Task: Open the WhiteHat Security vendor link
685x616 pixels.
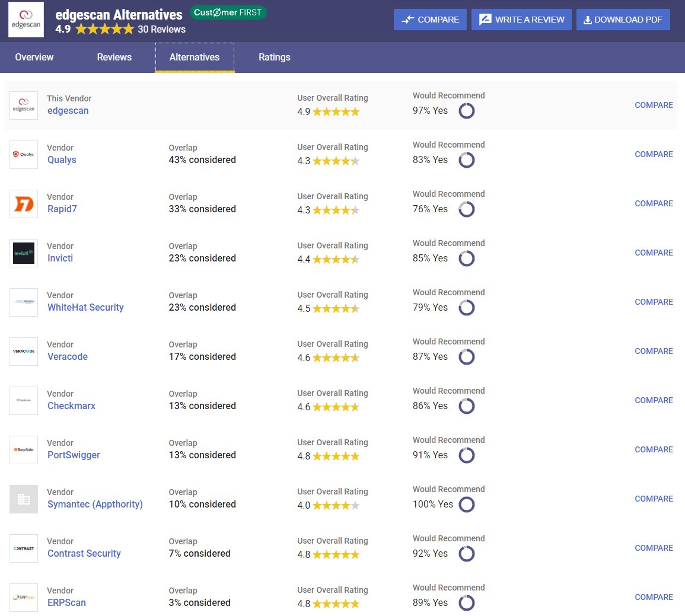Action: point(85,307)
